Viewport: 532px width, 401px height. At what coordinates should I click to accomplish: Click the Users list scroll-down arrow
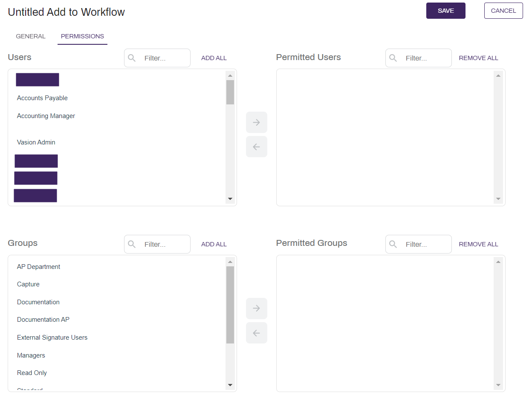click(230, 199)
